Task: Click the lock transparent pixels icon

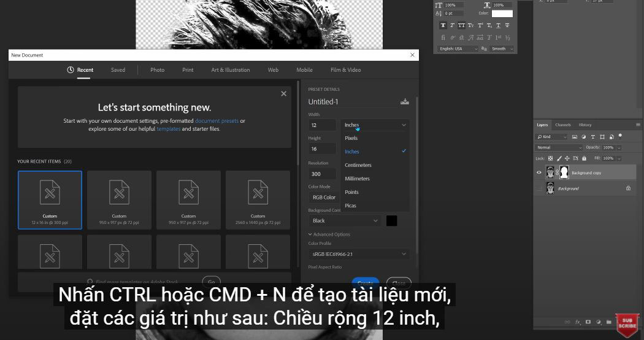Action: point(551,158)
